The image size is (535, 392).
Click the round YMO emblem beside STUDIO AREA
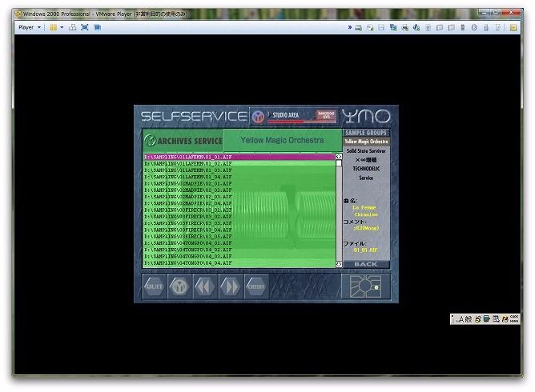click(258, 117)
